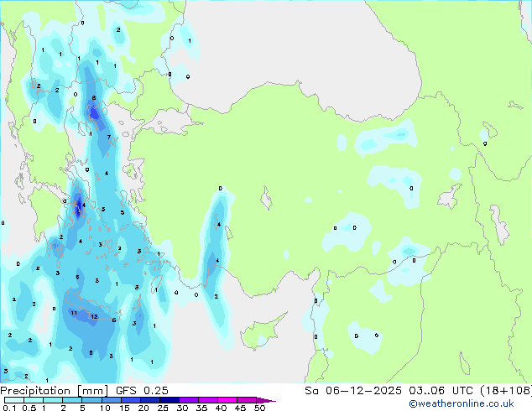Image resolution: width=532 pixels, height=411 pixels.
Task: Click the '12' precipitation value over Crete
Action: click(x=94, y=316)
